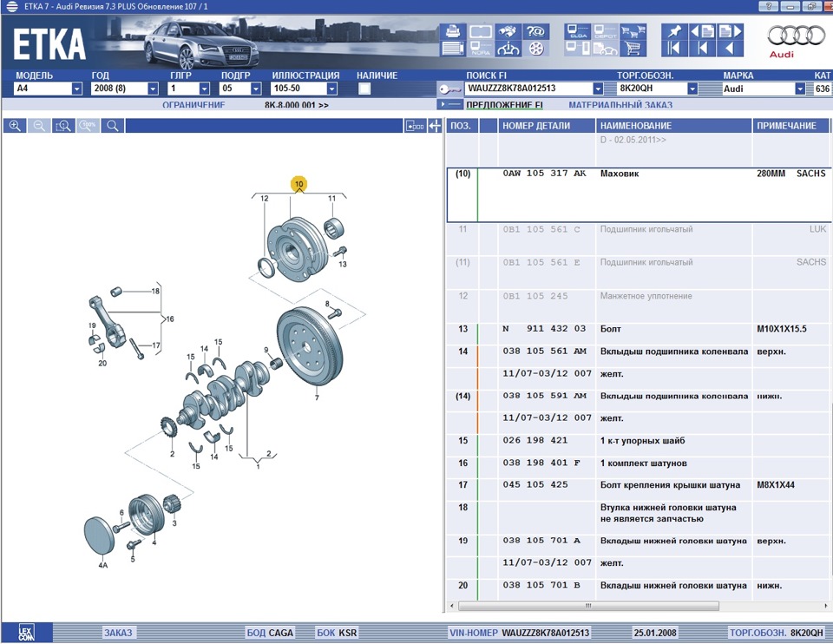Click the single-bar previous arrow icon
The image size is (833, 644).
(x=702, y=49)
